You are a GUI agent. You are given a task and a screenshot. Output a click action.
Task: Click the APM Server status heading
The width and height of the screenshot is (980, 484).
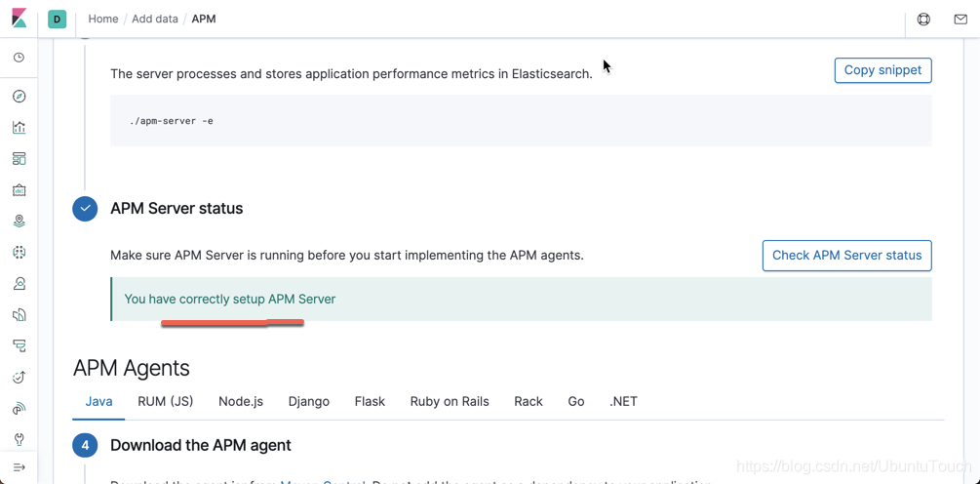[176, 208]
